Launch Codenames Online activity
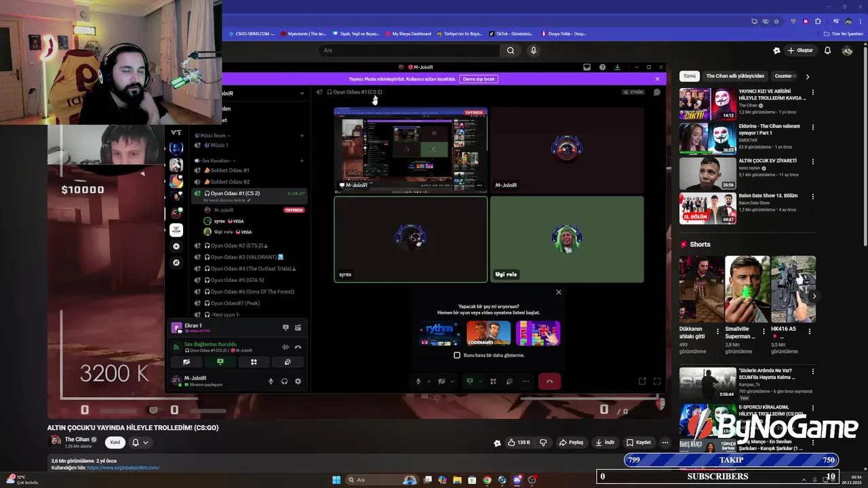868x488 pixels. click(488, 333)
